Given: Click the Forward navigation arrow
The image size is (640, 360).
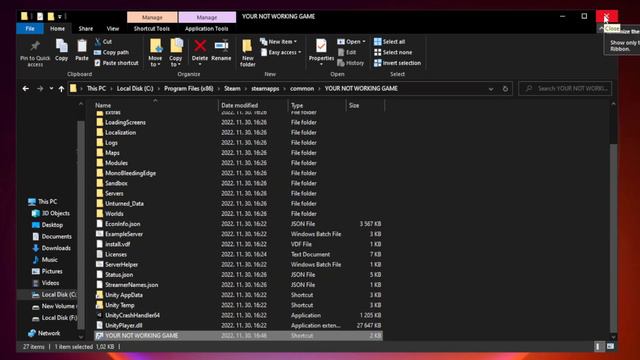Looking at the screenshot, I should [40, 89].
